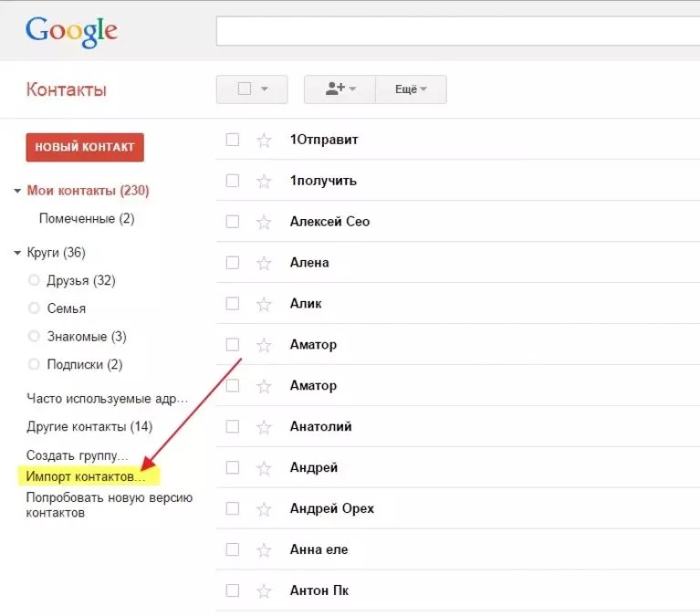Click the Google logo
This screenshot has height=616, width=700.
[x=71, y=31]
